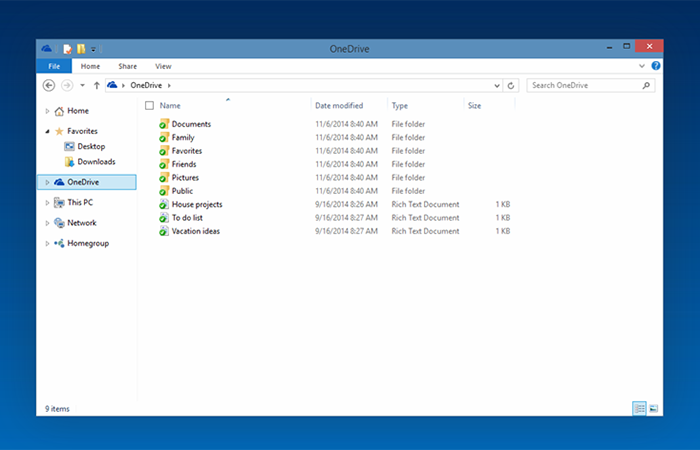Select Home in the navigation pane
The image size is (700, 450).
78,111
